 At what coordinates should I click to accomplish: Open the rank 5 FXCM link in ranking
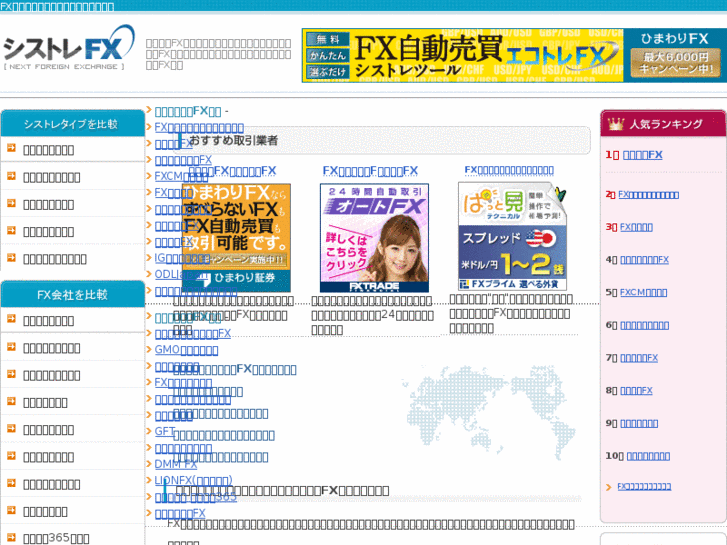[644, 293]
